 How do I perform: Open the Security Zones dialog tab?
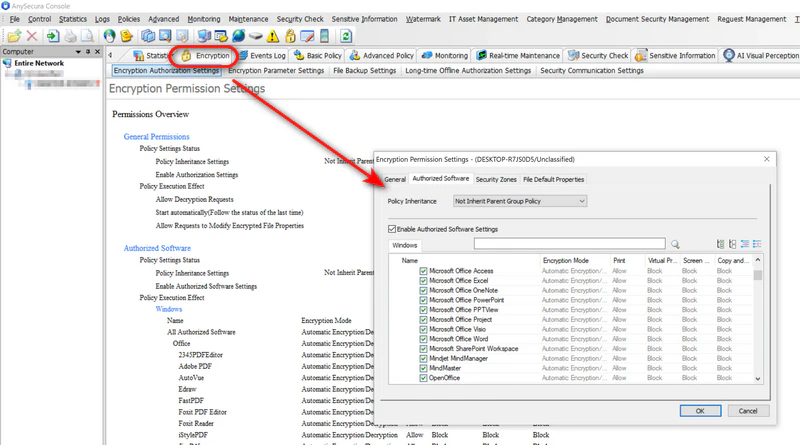point(496,179)
